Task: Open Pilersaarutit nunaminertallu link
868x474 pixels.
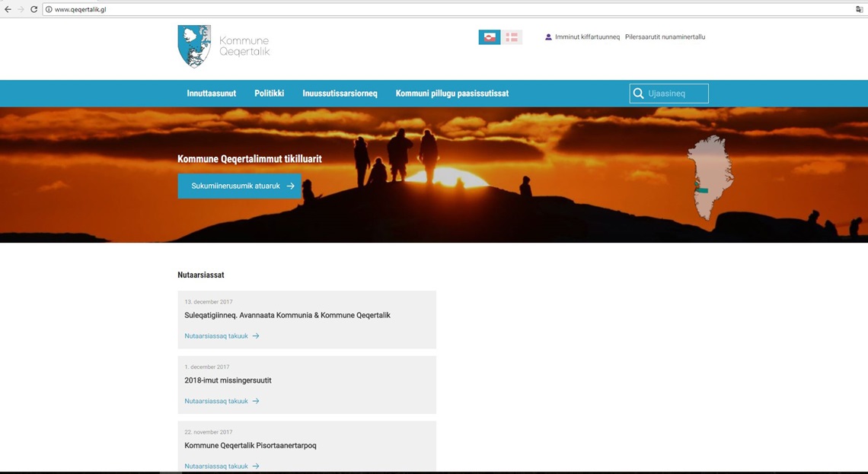Action: tap(665, 37)
